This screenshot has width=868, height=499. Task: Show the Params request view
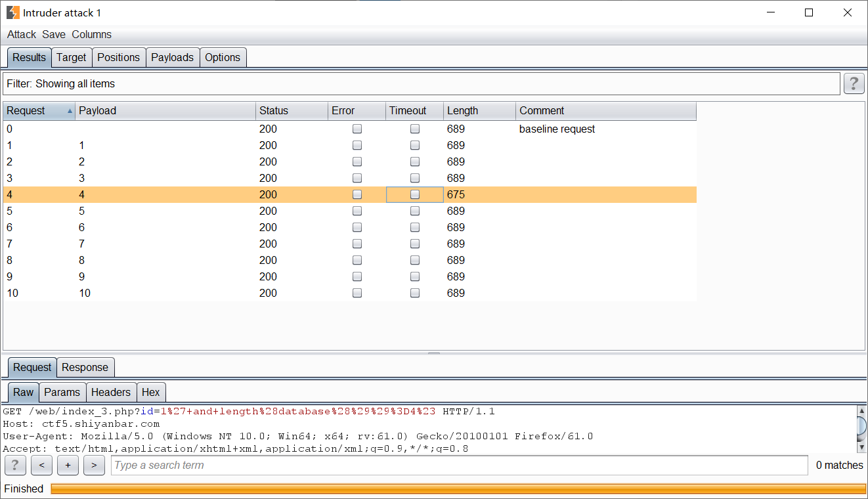[62, 393]
